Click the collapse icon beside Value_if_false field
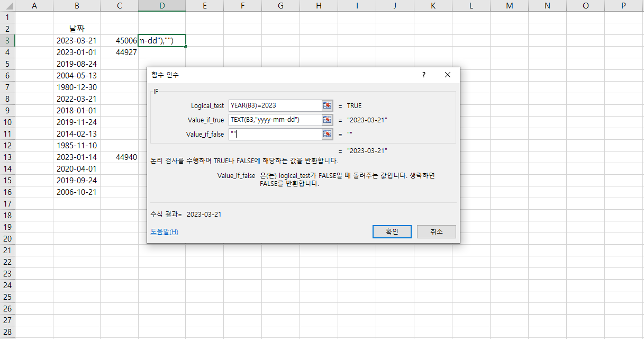644x339 pixels. (x=328, y=134)
